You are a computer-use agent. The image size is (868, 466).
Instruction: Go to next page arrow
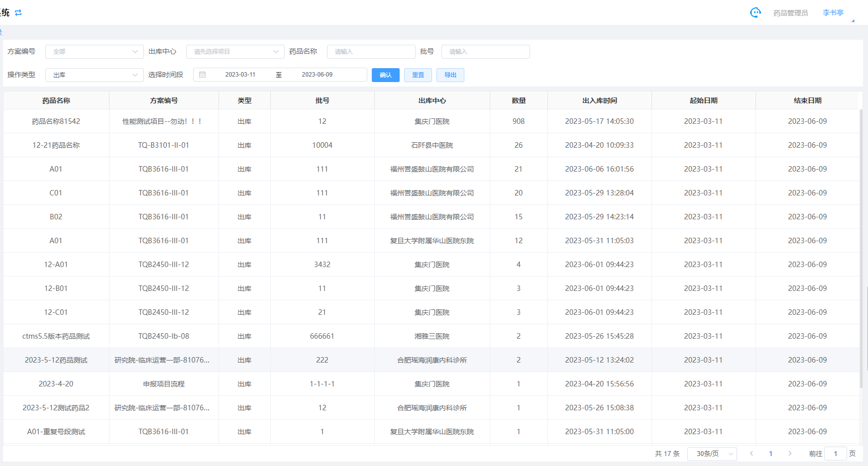tap(790, 454)
